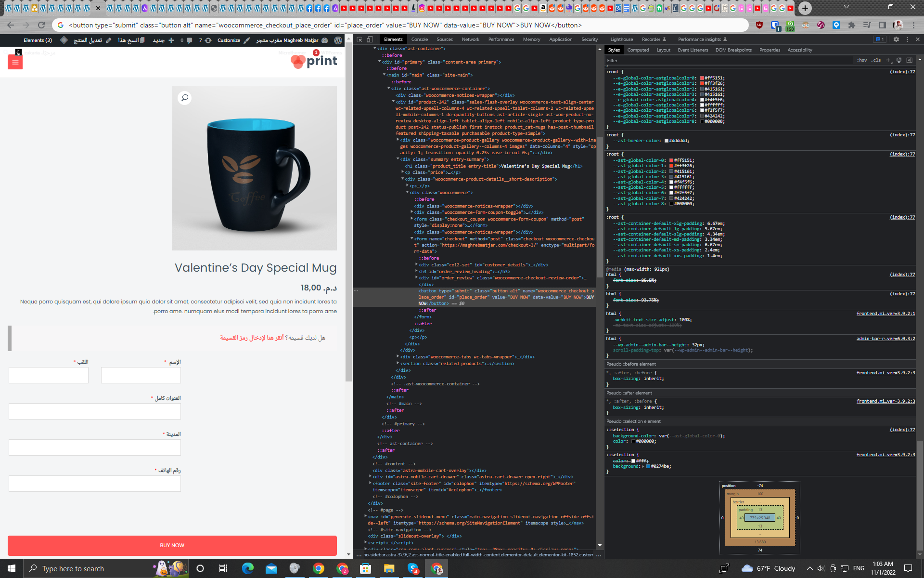Toggle Chrome side panel icon
This screenshot has height=578, width=924.
pyautogui.click(x=882, y=25)
